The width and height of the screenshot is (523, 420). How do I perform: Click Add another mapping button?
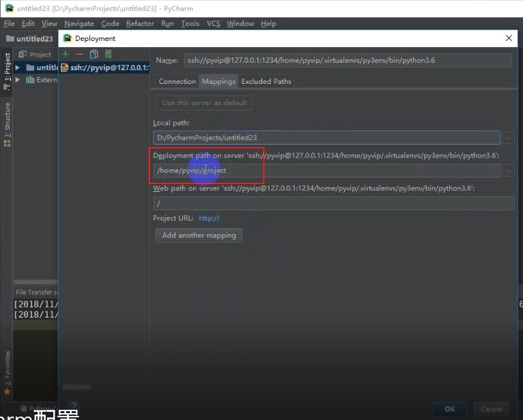coord(199,235)
